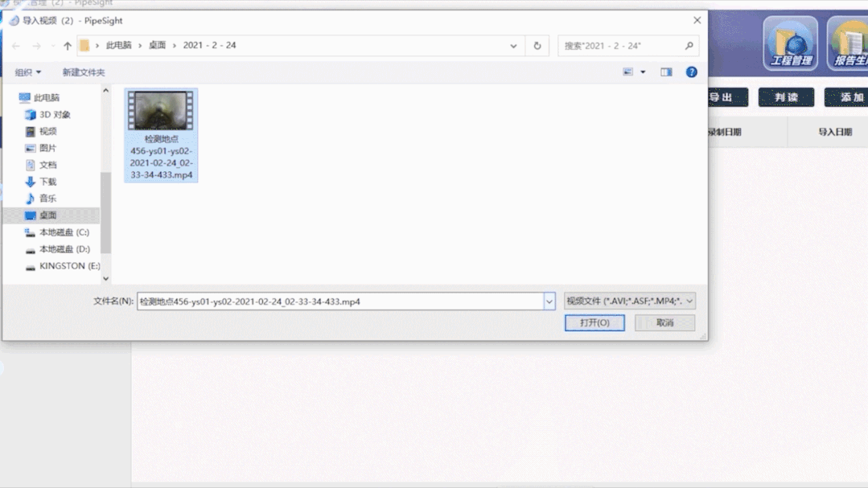The image size is (868, 488).
Task: Open the filename suggestions dropdown
Action: [x=549, y=301]
